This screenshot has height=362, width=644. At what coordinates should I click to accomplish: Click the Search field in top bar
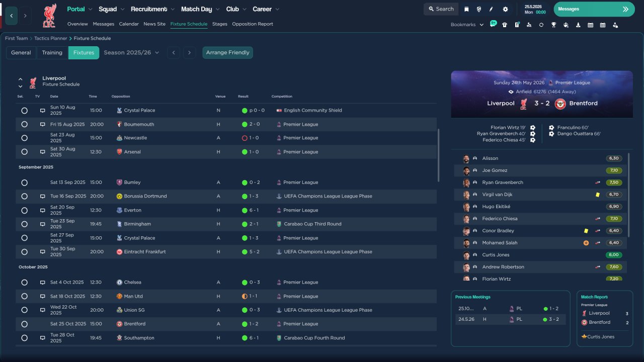(441, 9)
